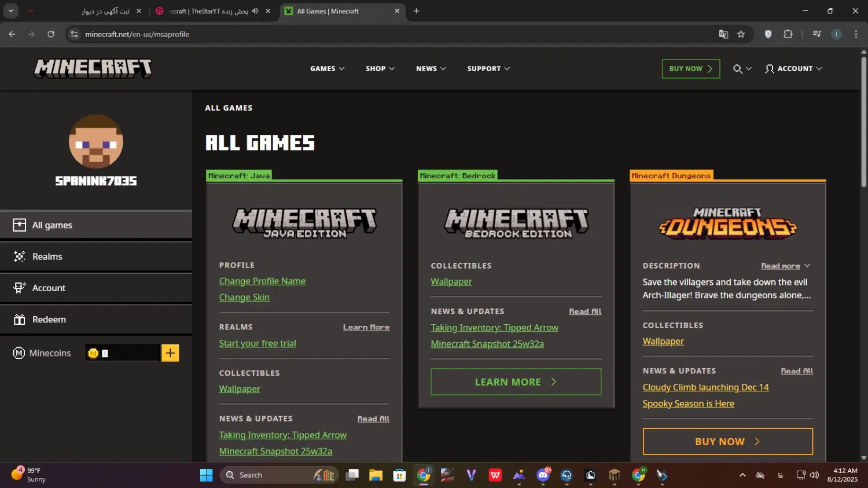Screen dimensions: 868x488
Task: Open Cloudy Climb launching Dec 14 link
Action: pyautogui.click(x=705, y=388)
